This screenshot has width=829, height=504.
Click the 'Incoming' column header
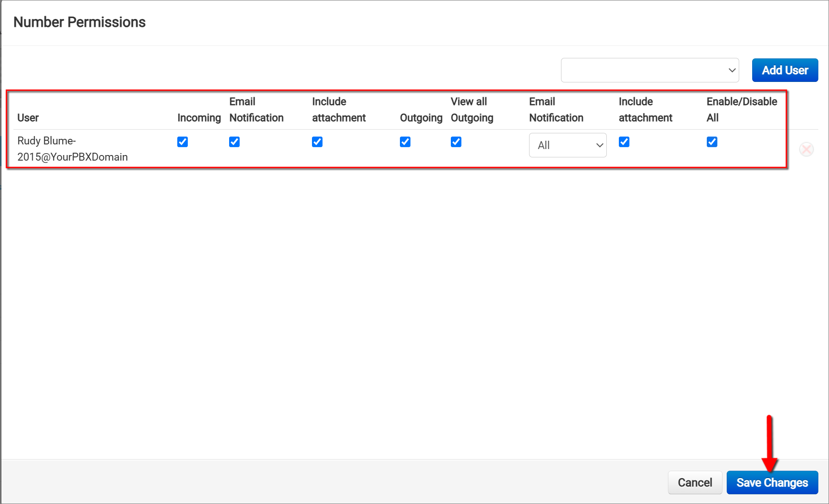click(199, 118)
